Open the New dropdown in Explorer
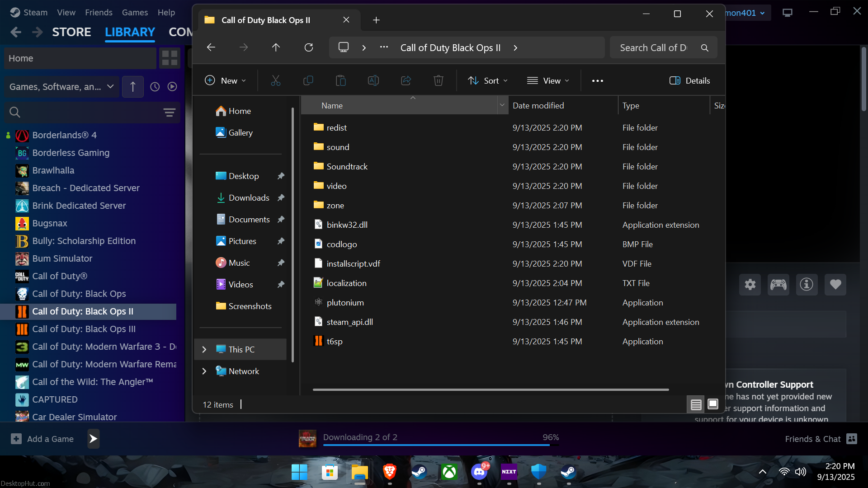Viewport: 868px width, 488px height. pos(226,81)
